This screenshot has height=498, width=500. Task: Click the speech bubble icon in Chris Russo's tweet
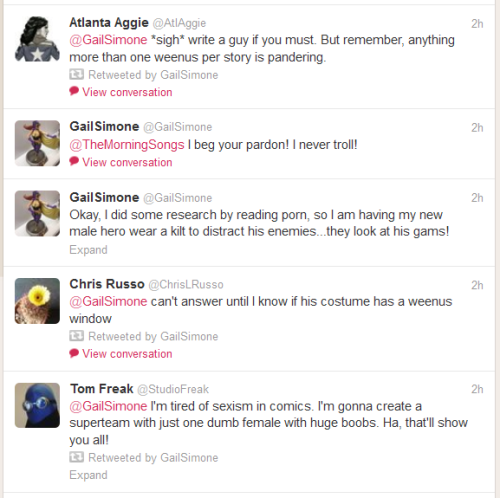point(74,353)
